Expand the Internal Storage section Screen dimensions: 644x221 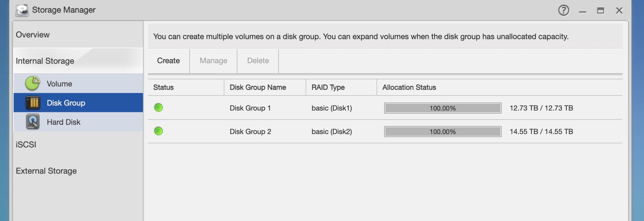pyautogui.click(x=45, y=61)
